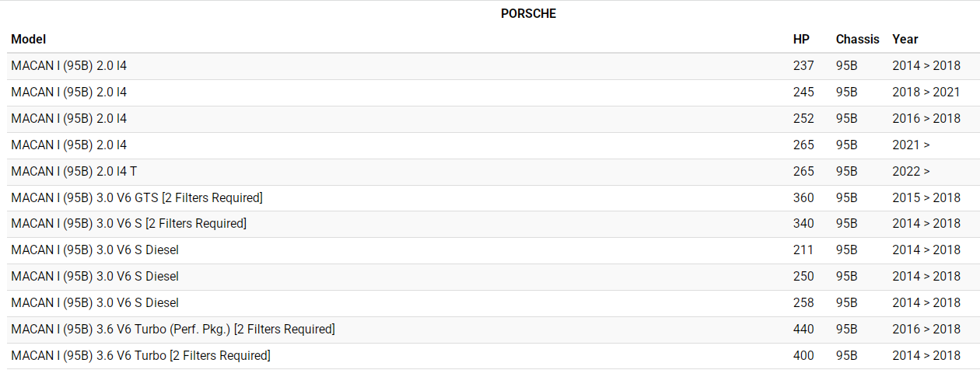980x370 pixels.
Task: Click the Model column header
Action: point(29,39)
